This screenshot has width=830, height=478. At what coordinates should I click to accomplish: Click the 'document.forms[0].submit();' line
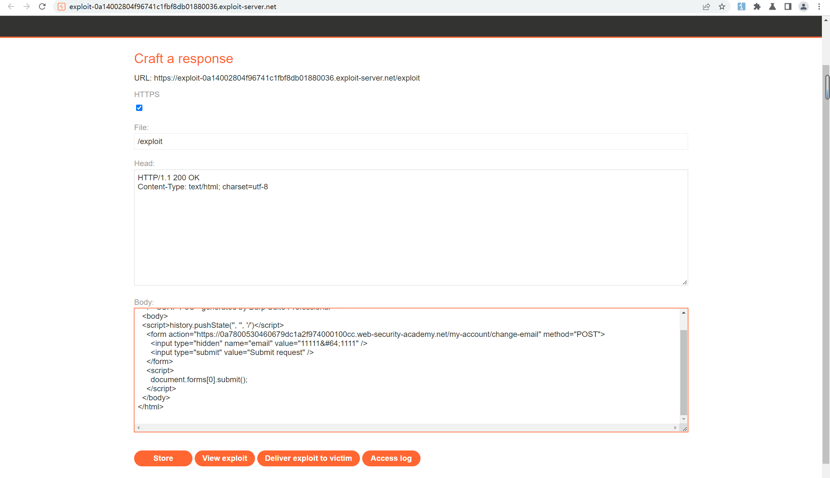199,380
